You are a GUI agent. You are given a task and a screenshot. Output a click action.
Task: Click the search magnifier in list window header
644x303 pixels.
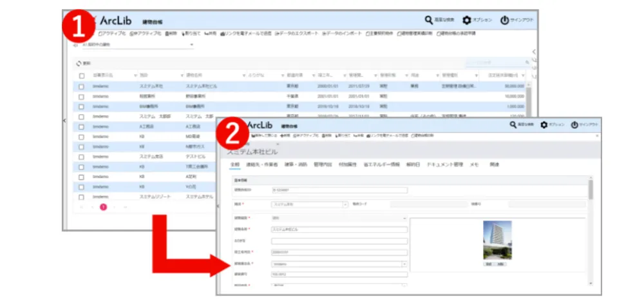[x=428, y=20]
